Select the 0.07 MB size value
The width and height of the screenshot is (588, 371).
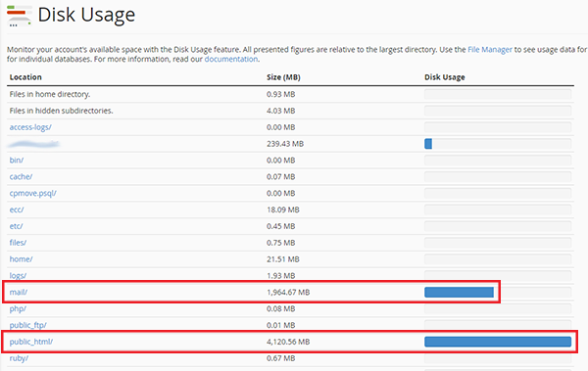pos(281,177)
